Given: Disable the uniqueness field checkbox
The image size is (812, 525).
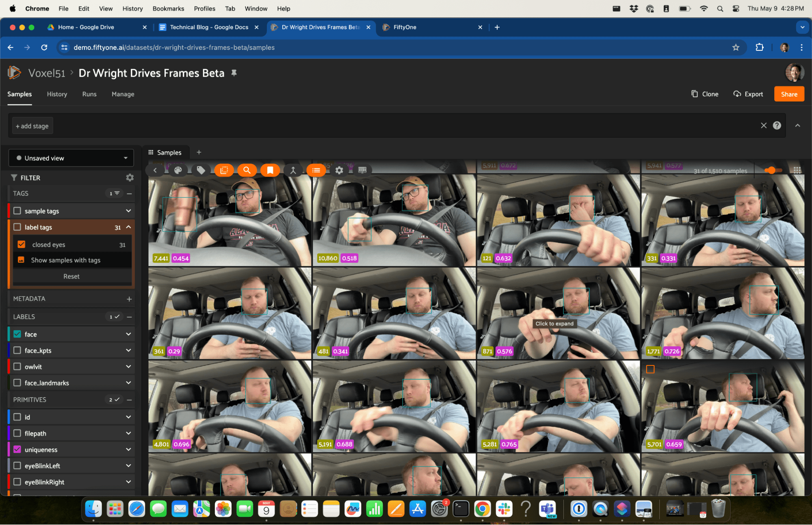Looking at the screenshot, I should (17, 449).
